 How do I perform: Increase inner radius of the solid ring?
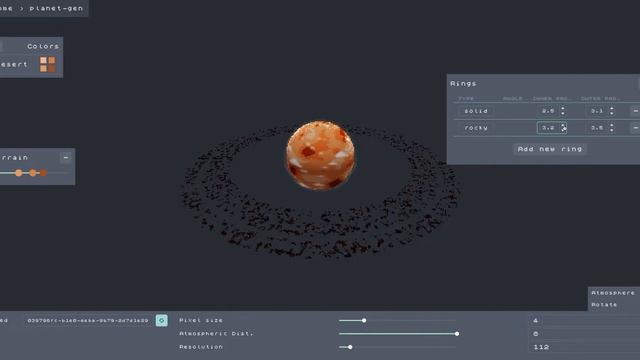[563, 109]
